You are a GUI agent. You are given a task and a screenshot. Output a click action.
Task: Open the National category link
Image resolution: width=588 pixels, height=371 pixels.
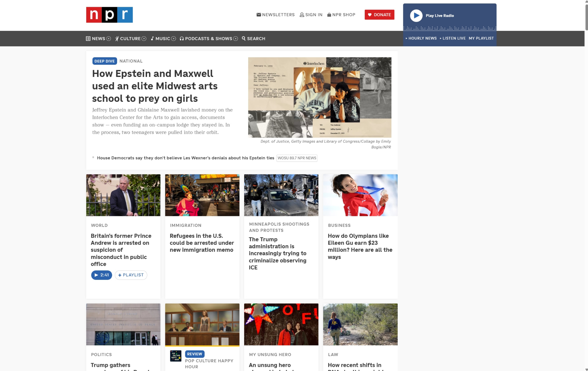click(131, 61)
